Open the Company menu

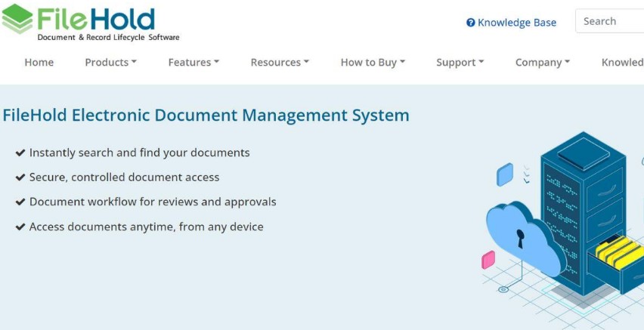point(542,63)
